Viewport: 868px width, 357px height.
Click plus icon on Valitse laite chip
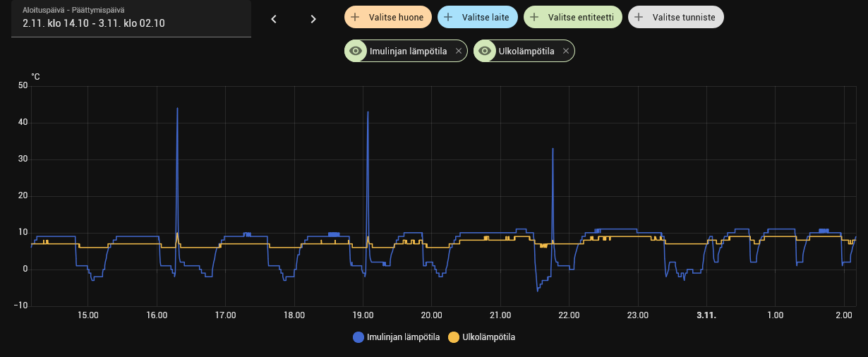[x=447, y=16]
